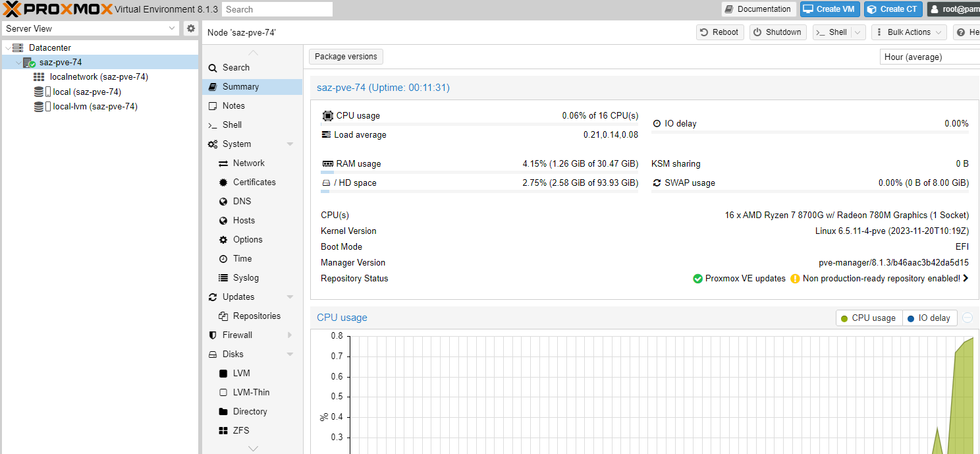Open the Network settings item
The image size is (980, 454).
(252, 163)
